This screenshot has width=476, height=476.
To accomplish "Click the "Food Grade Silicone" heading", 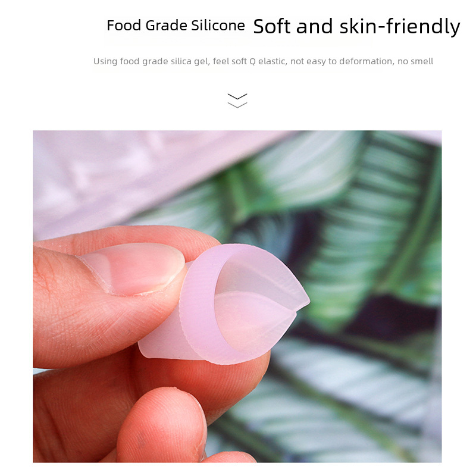I will click(x=176, y=25).
